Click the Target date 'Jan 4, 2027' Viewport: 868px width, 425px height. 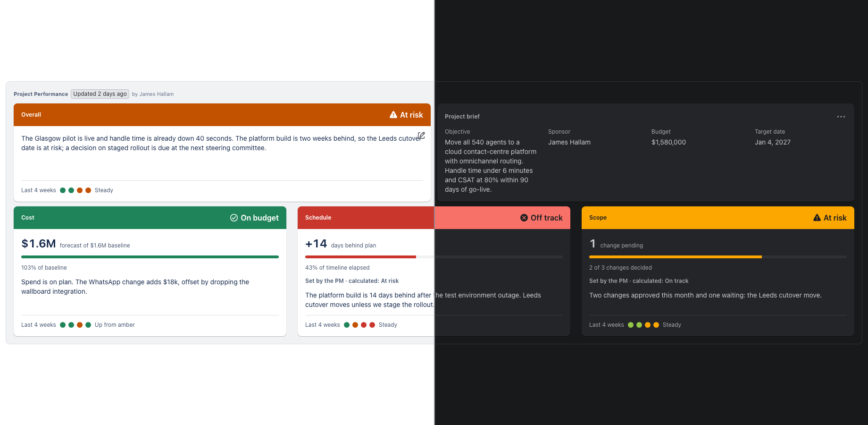pyautogui.click(x=773, y=142)
